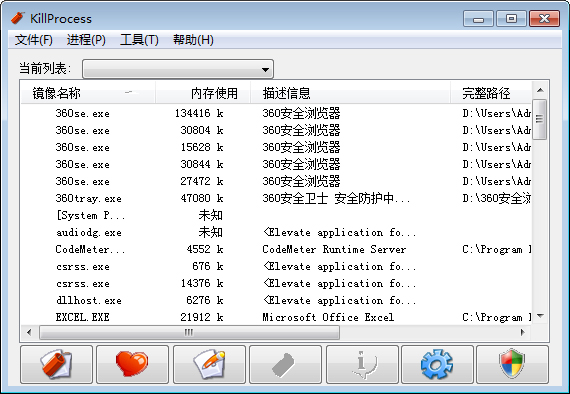This screenshot has width=570, height=394.
Task: Minimize the KillProcess window
Action: click(x=478, y=19)
